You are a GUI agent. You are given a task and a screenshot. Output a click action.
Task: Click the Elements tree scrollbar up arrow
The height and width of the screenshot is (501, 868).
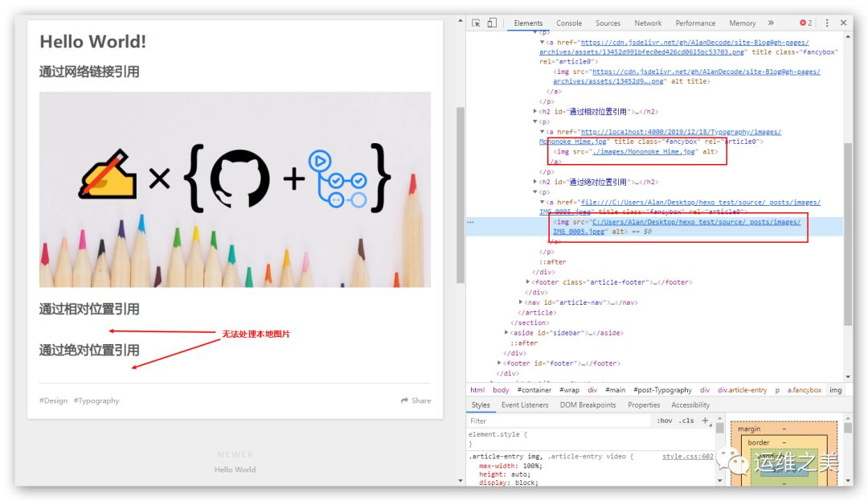(x=848, y=36)
